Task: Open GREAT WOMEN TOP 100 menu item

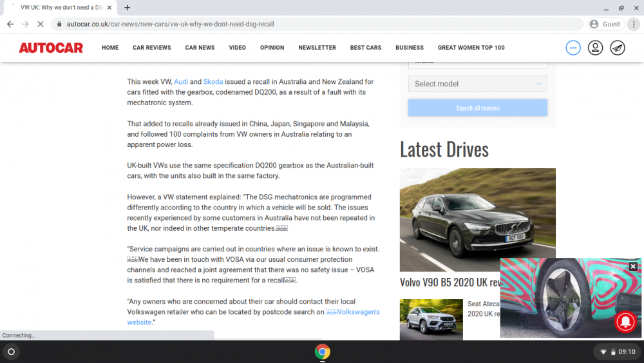Action: pyautogui.click(x=471, y=48)
